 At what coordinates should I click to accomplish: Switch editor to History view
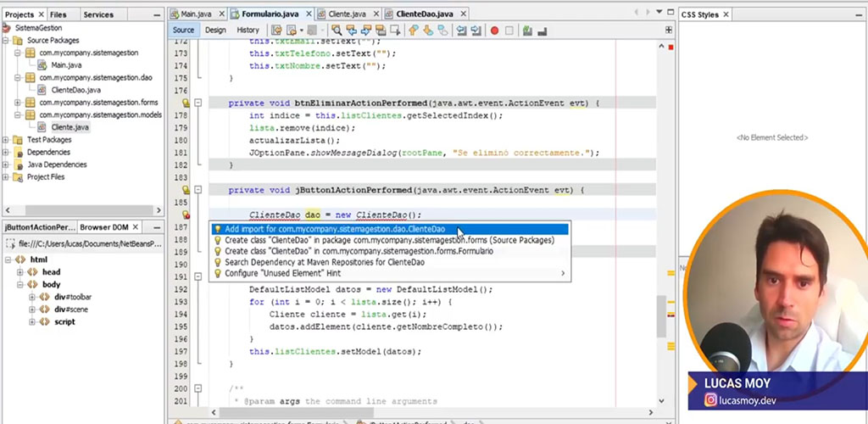[x=248, y=31]
